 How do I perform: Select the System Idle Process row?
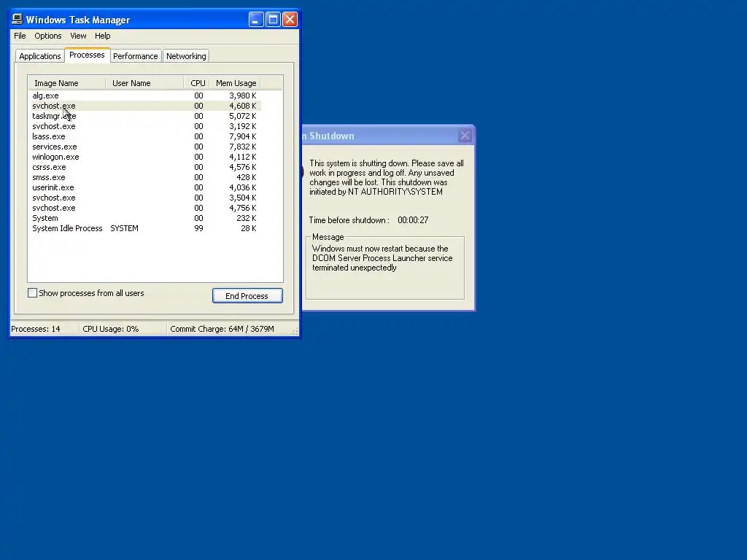[x=145, y=228]
